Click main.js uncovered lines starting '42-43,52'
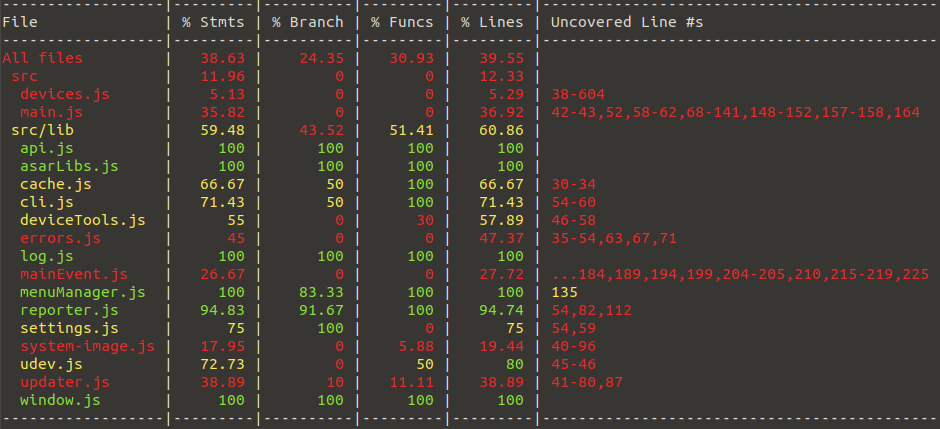The width and height of the screenshot is (940, 429). 735,112
